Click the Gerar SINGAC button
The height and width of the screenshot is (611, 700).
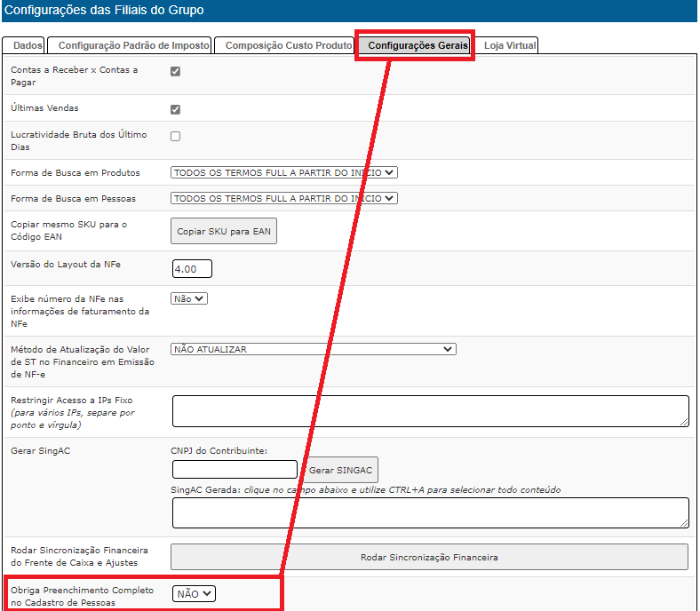point(340,470)
